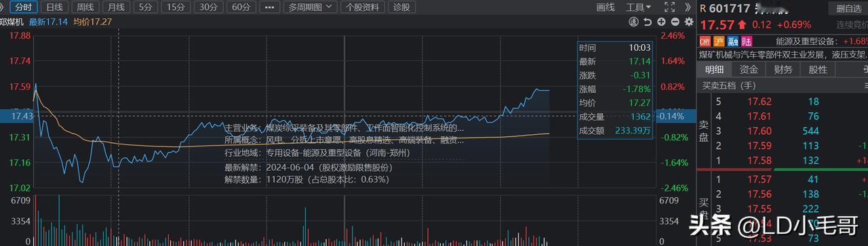
Task: Collapse right panel with double-arrow icon
Action: click(688, 7)
